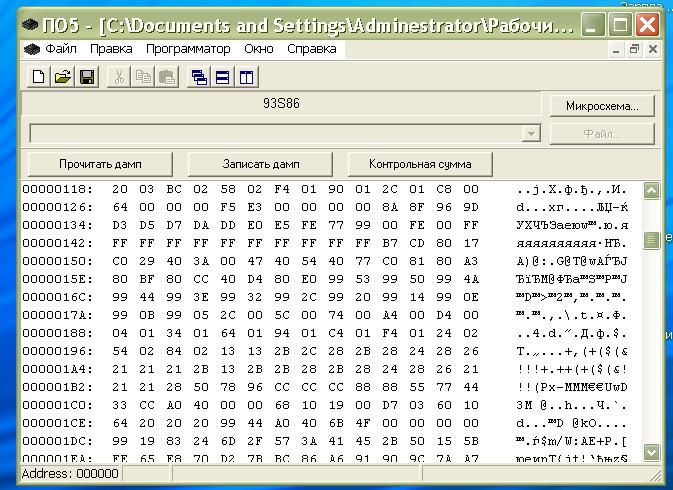Click address 00000126: in hex dump
Viewport: 673px width, 490px height.
tap(58, 207)
